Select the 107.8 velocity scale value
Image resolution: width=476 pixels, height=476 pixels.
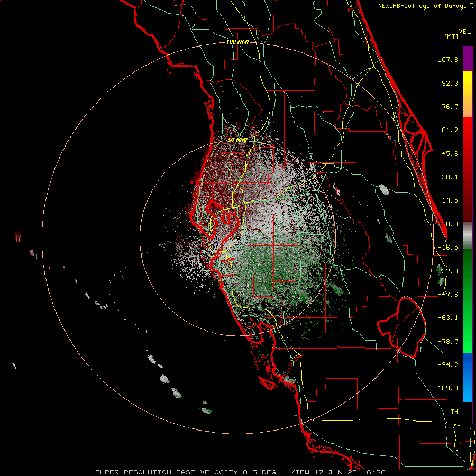coord(448,59)
